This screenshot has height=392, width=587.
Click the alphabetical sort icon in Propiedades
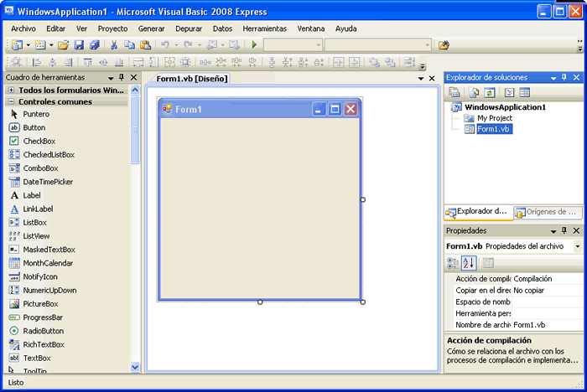pos(468,263)
